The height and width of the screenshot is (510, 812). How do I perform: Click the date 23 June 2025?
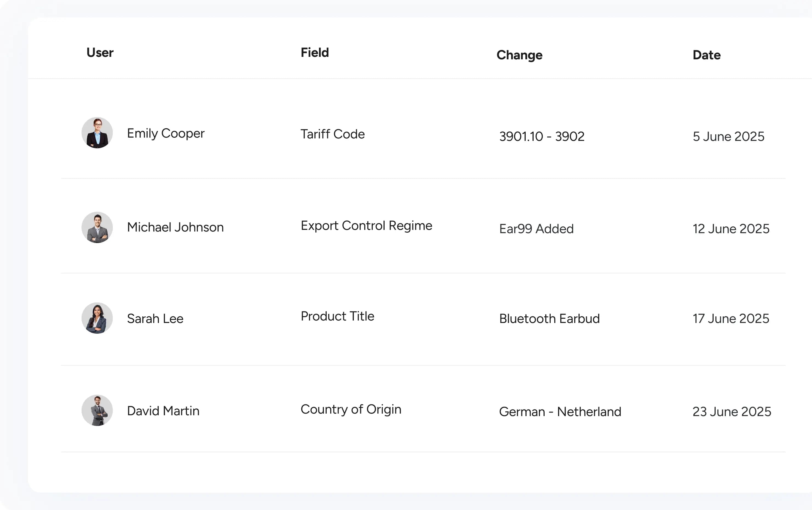[732, 411]
